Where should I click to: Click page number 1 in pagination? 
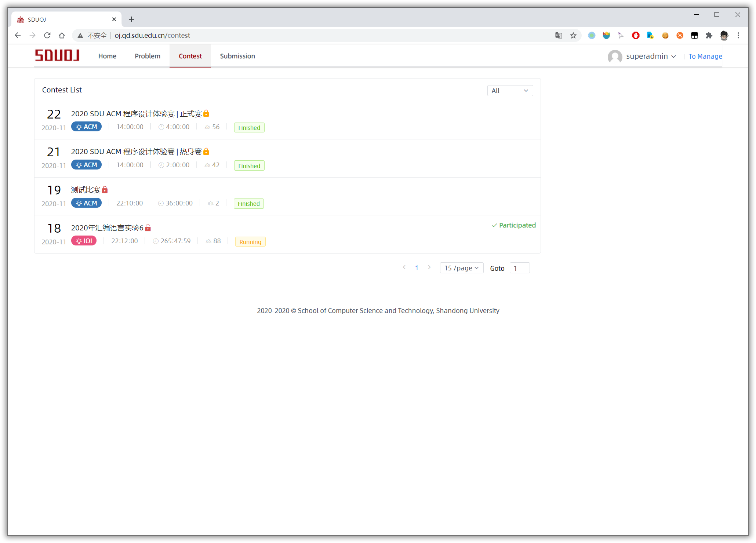coord(417,268)
